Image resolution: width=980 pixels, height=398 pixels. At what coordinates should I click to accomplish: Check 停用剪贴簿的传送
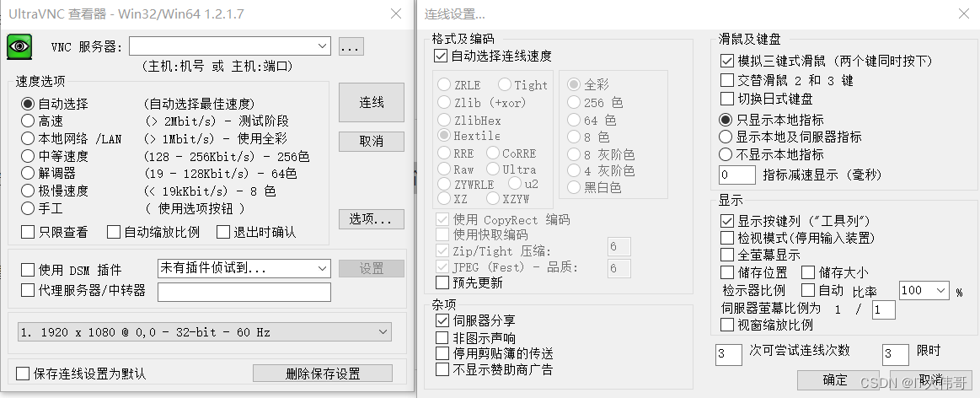tap(442, 353)
